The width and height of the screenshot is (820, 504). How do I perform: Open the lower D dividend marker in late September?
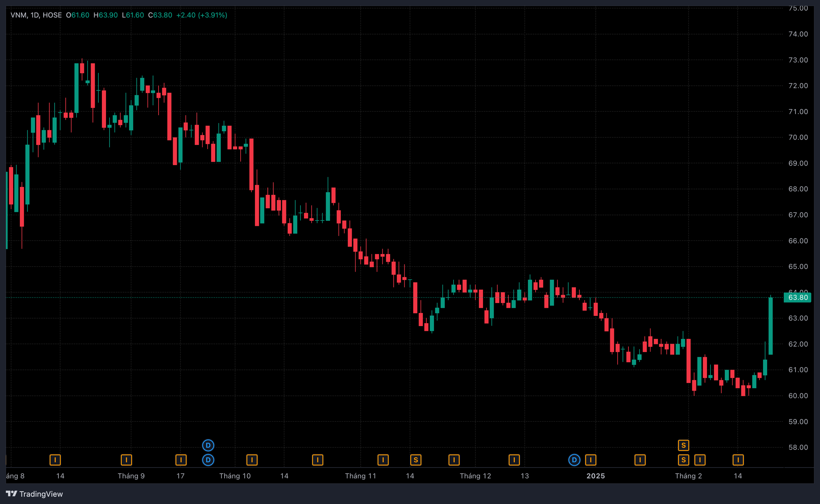[208, 460]
